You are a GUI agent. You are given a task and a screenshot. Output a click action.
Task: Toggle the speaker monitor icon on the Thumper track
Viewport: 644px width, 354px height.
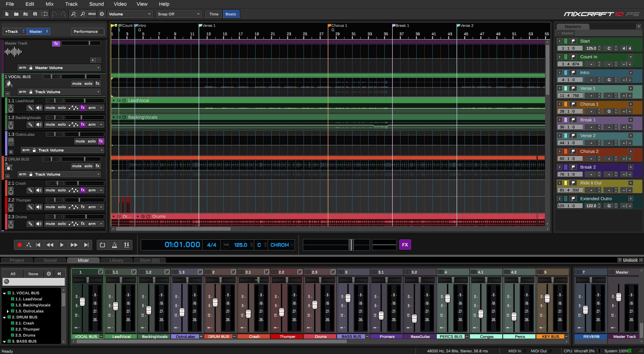click(39, 207)
